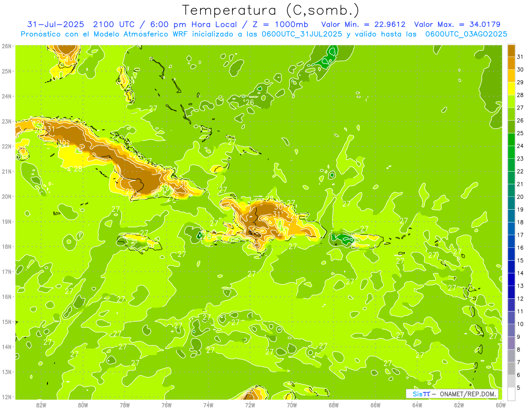Viewport: 532px width, 411px height.
Task: Click the "14N" latitude axis label
Action: coord(6,347)
